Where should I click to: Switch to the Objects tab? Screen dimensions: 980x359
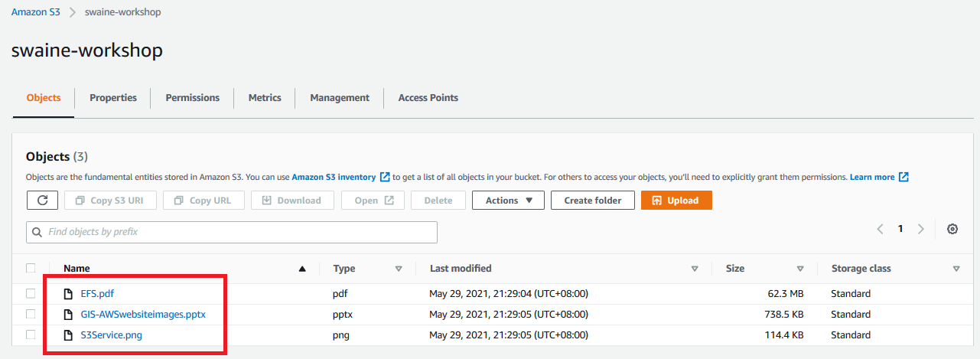click(44, 98)
